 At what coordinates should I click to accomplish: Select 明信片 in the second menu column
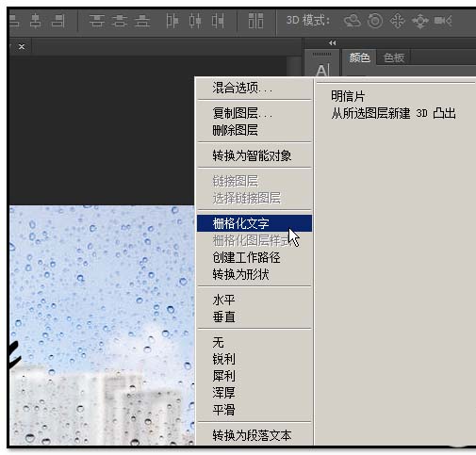click(348, 96)
